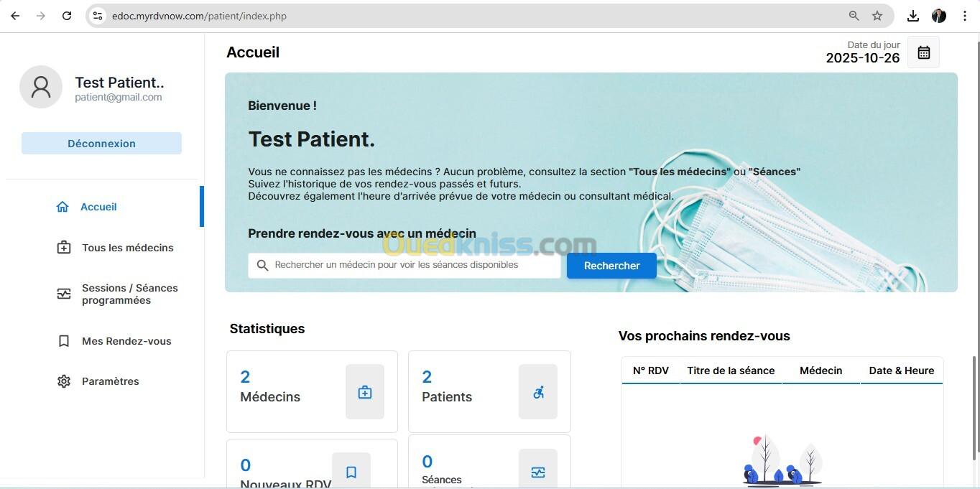Open the calendar icon beside today's date
This screenshot has height=489, width=980.
pyautogui.click(x=923, y=52)
